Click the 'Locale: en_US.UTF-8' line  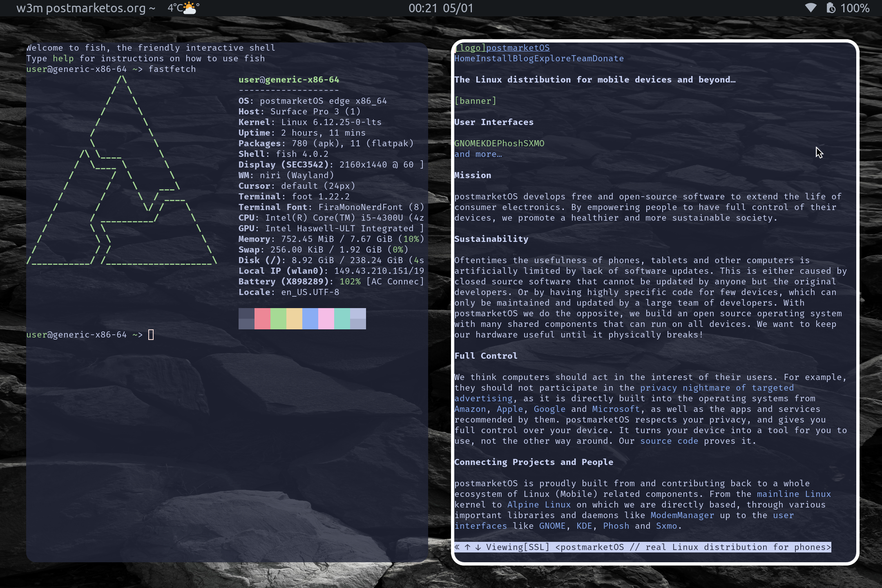coord(289,292)
